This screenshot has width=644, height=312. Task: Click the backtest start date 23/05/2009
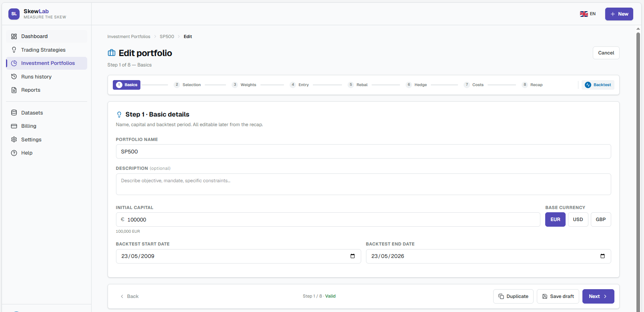[x=138, y=256]
